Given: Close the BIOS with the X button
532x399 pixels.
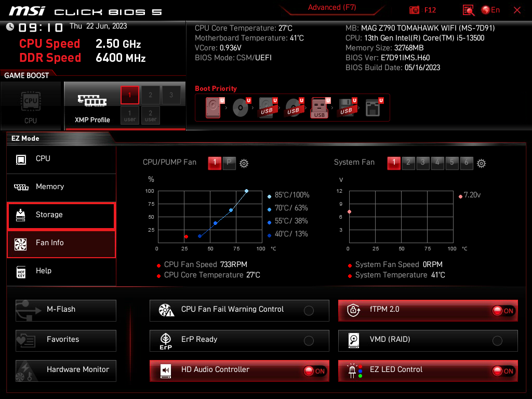Looking at the screenshot, I should coord(517,10).
